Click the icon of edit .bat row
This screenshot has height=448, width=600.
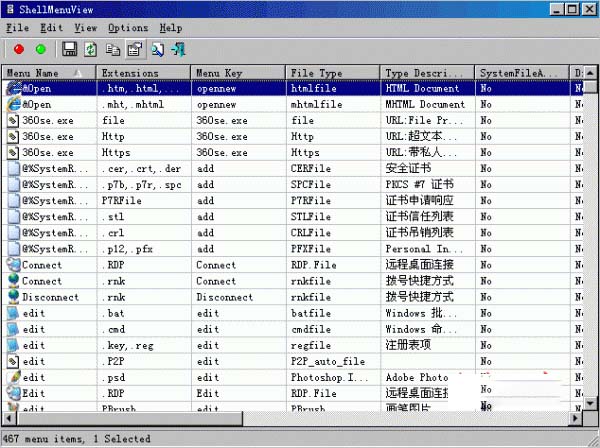(13, 313)
